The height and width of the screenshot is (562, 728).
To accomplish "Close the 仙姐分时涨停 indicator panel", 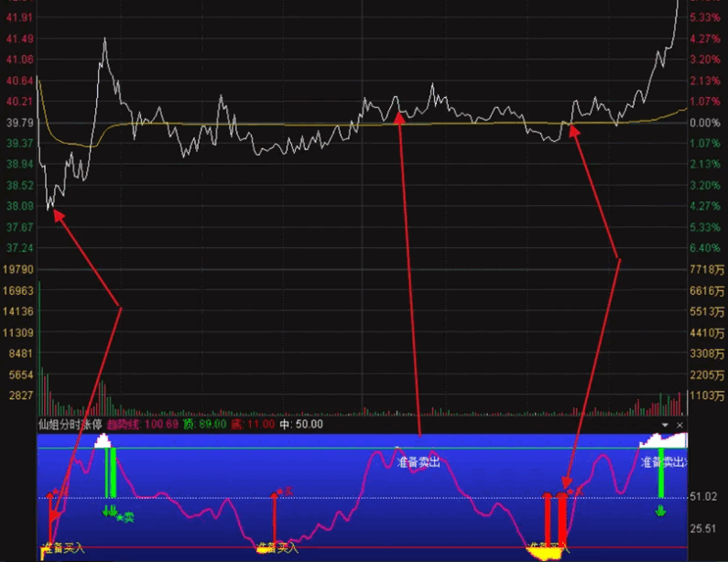I will [679, 425].
